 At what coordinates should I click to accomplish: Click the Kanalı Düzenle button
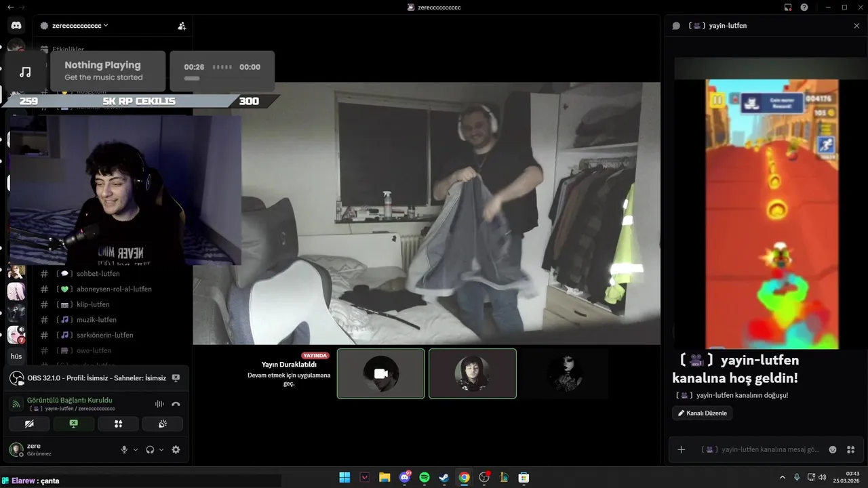[x=702, y=413]
